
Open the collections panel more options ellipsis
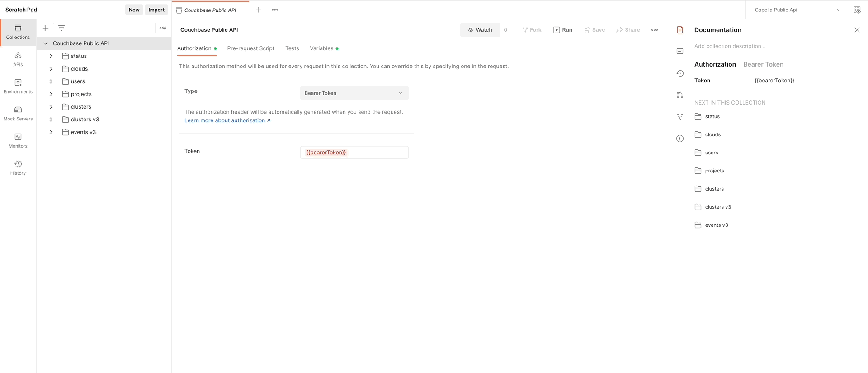pyautogui.click(x=163, y=28)
